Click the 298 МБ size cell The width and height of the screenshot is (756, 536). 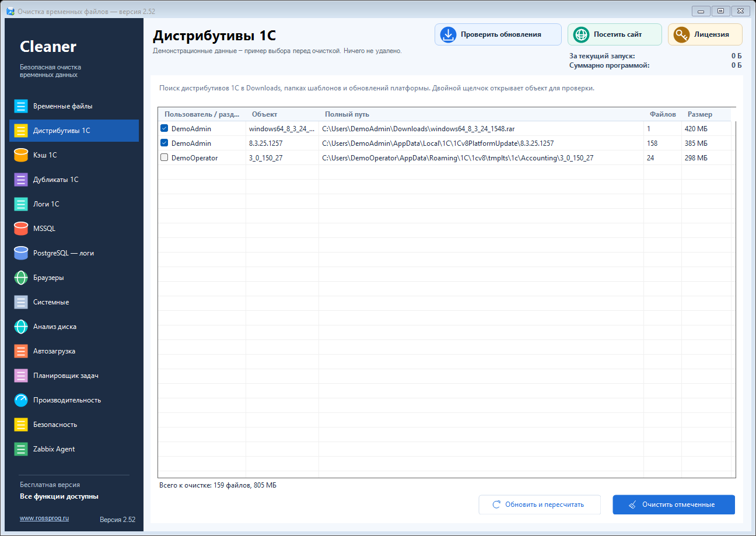pyautogui.click(x=706, y=157)
